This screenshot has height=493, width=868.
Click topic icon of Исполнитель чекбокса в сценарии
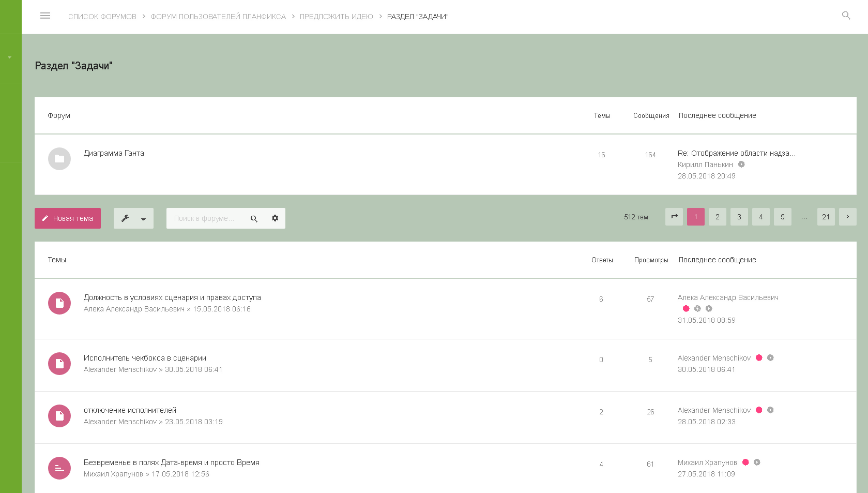pos(59,364)
